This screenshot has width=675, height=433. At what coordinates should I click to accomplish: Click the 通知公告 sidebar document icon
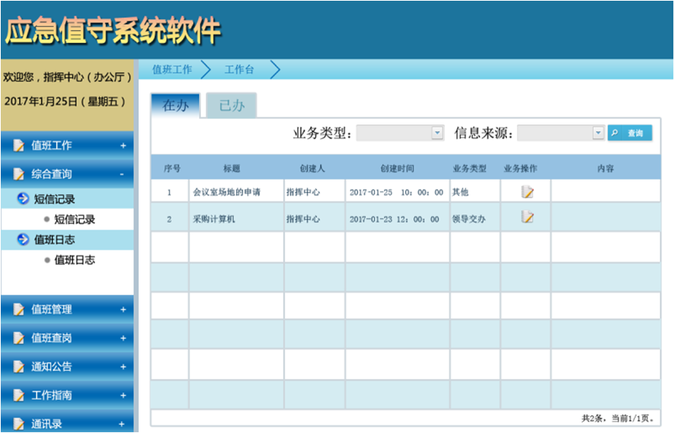[x=19, y=367]
